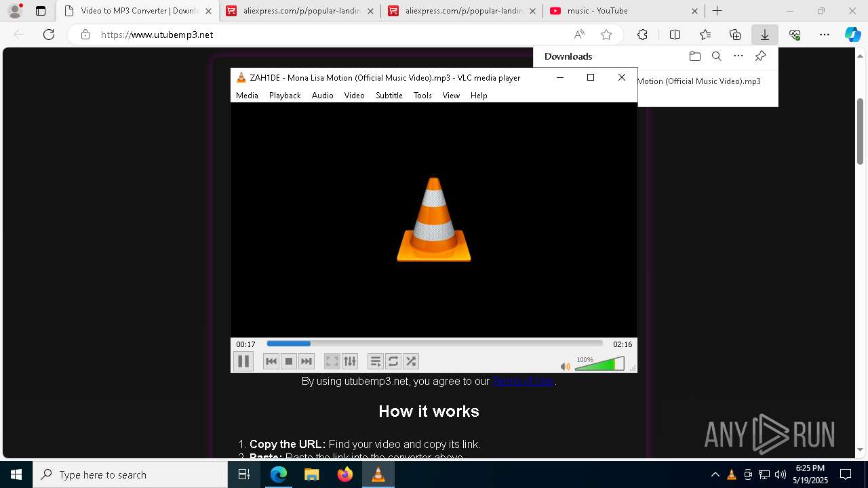868x488 pixels.
Task: Switch to Video to MP3 Converter tab
Action: tap(137, 11)
